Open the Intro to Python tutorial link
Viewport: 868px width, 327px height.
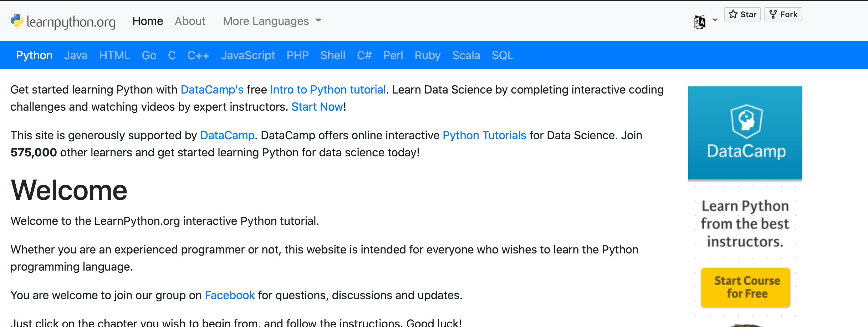327,90
